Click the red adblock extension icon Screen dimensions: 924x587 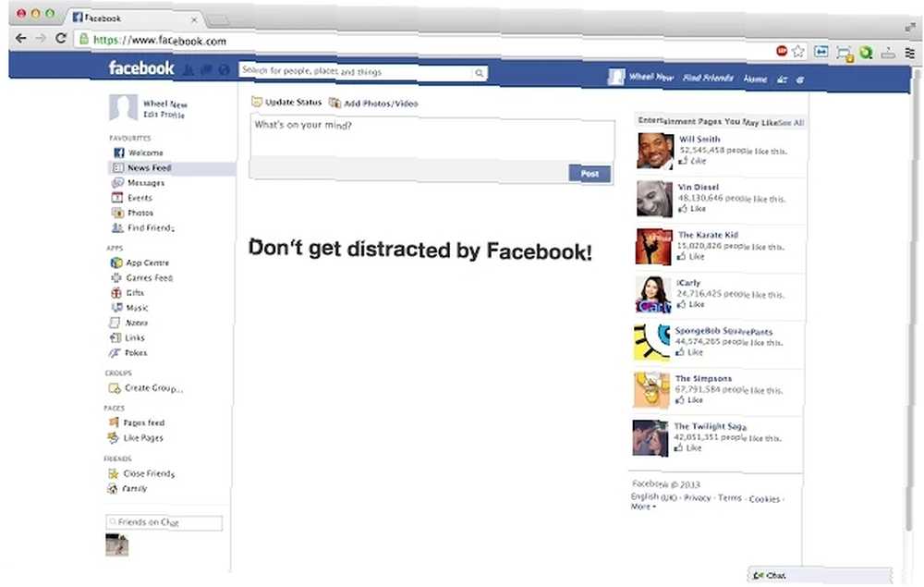(782, 51)
